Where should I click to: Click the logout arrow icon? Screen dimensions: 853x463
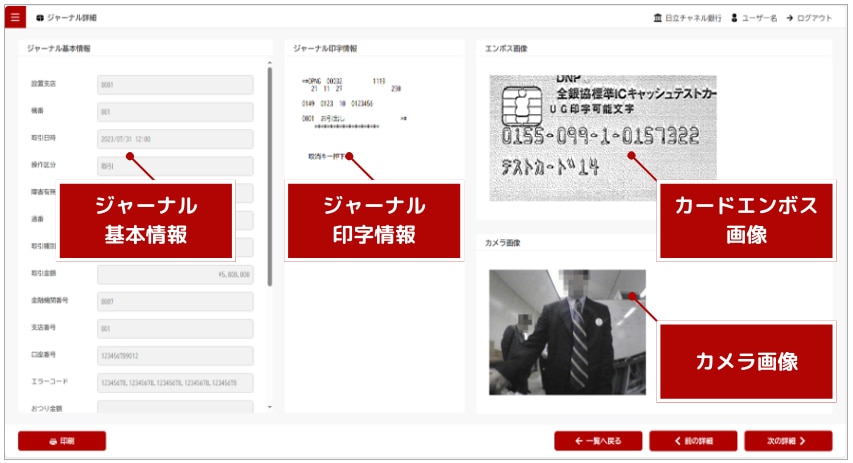pyautogui.click(x=790, y=18)
